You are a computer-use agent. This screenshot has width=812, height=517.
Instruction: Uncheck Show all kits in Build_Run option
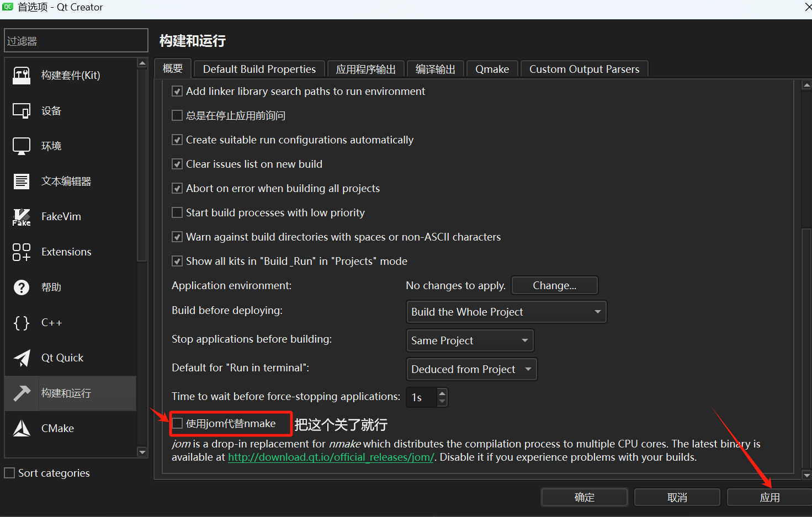coord(177,261)
